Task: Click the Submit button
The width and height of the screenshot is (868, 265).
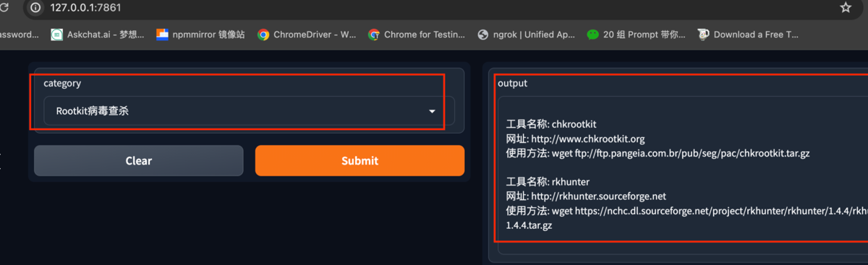Action: (x=359, y=160)
